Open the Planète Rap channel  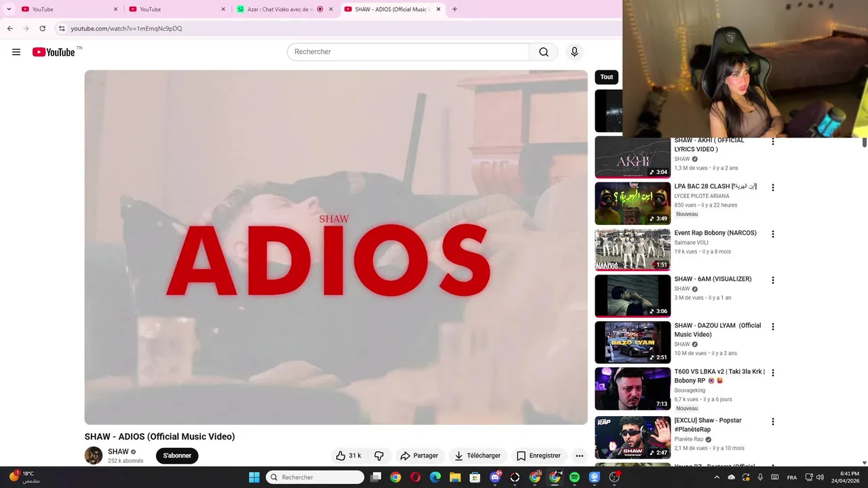coord(688,439)
